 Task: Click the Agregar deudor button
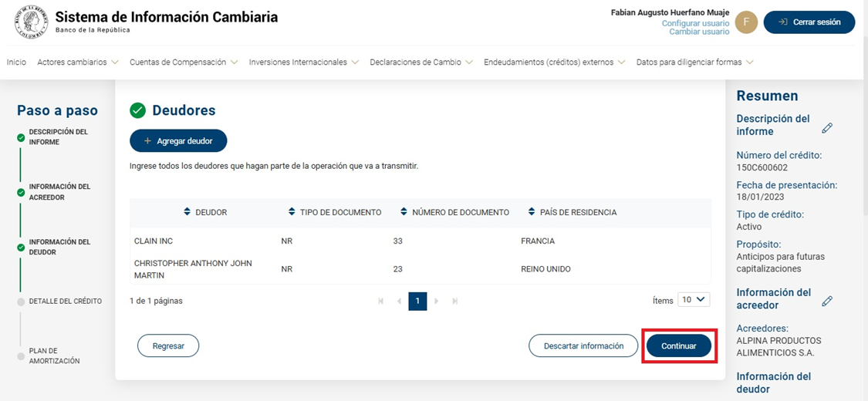[x=178, y=141]
